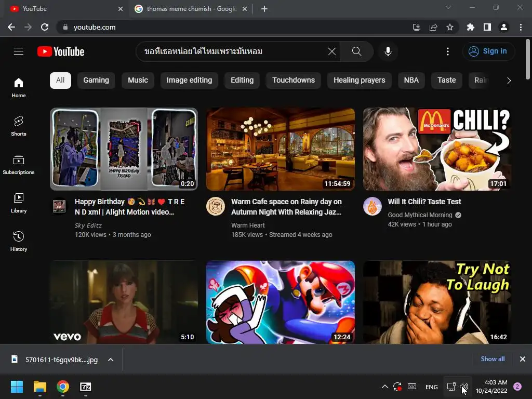The image size is (532, 399).
Task: Click the share this page icon
Action: [433, 27]
